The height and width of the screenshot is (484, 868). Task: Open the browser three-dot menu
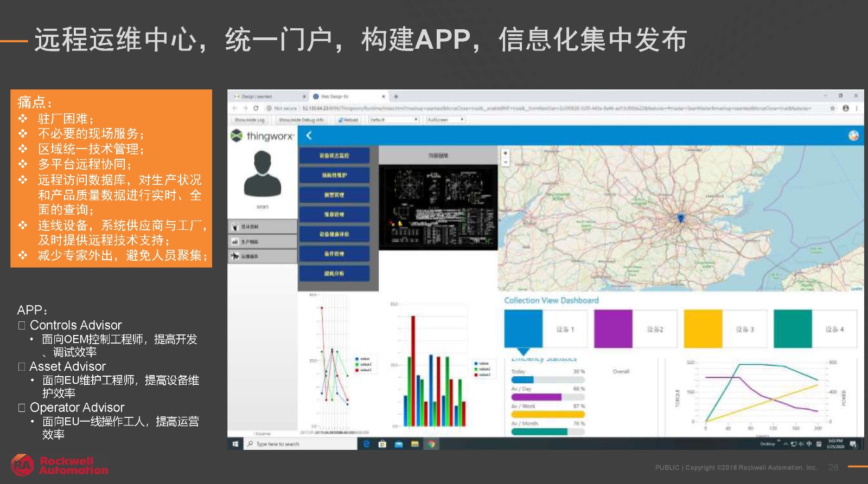857,108
